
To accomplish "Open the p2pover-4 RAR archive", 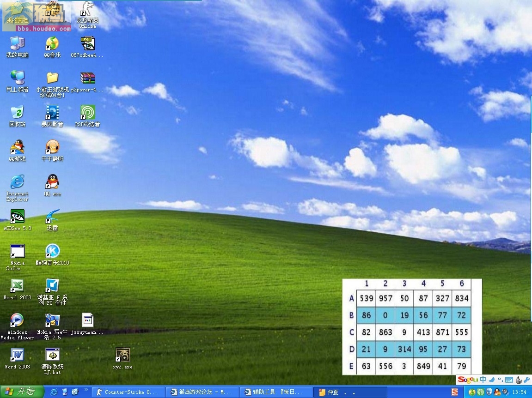I will tap(87, 82).
